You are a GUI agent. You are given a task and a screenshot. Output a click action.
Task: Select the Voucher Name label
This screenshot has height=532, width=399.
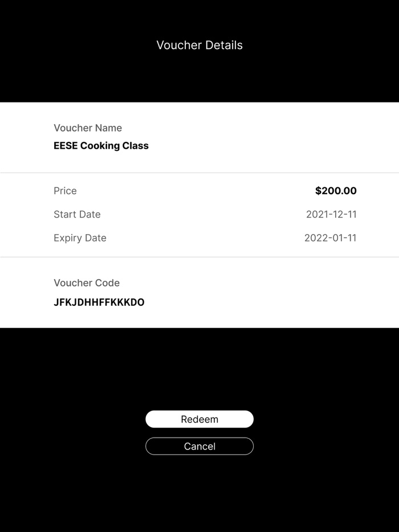[88, 128]
